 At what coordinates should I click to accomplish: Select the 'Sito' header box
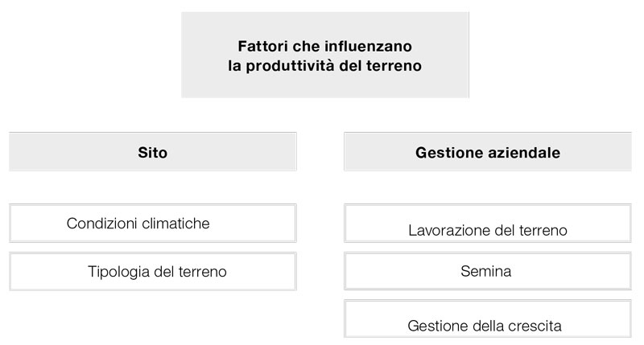point(153,151)
